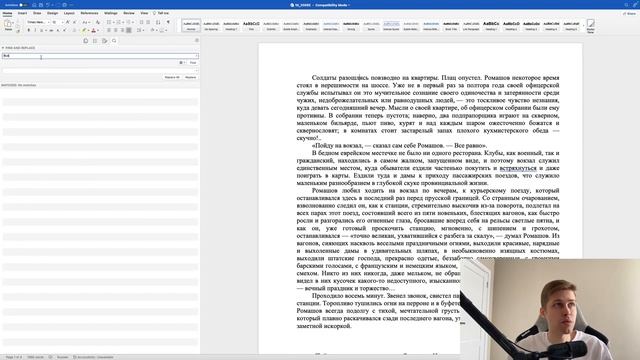
Task: Open the Layout ribbon tab
Action: pyautogui.click(x=69, y=13)
